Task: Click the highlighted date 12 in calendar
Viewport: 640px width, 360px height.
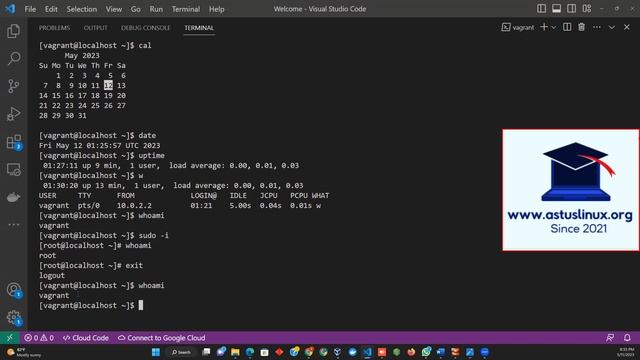Action: (x=108, y=85)
